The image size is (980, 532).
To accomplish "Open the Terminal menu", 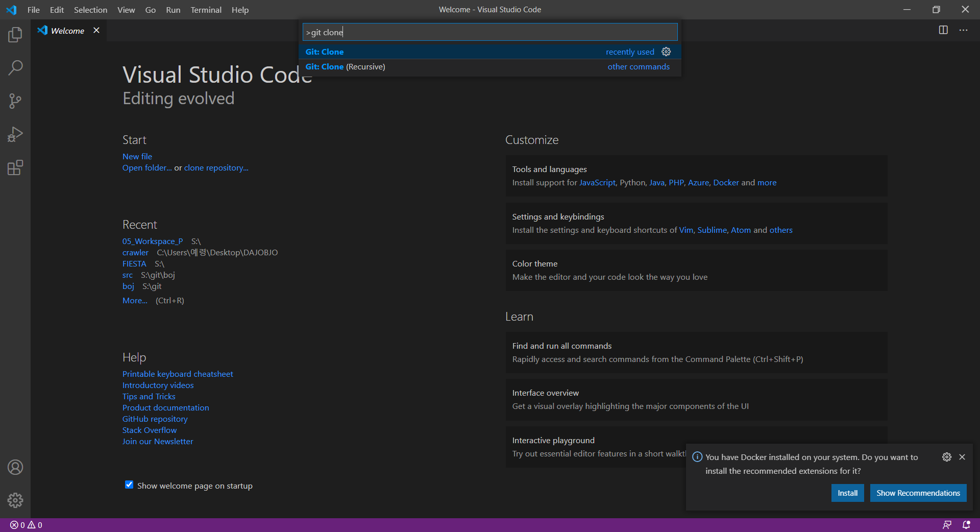I will (x=206, y=10).
